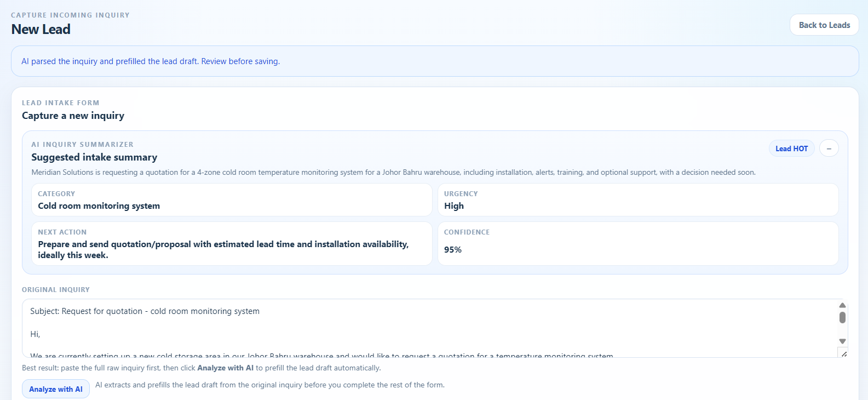The height and width of the screenshot is (400, 868).
Task: Run Analyze with AI
Action: [56, 389]
